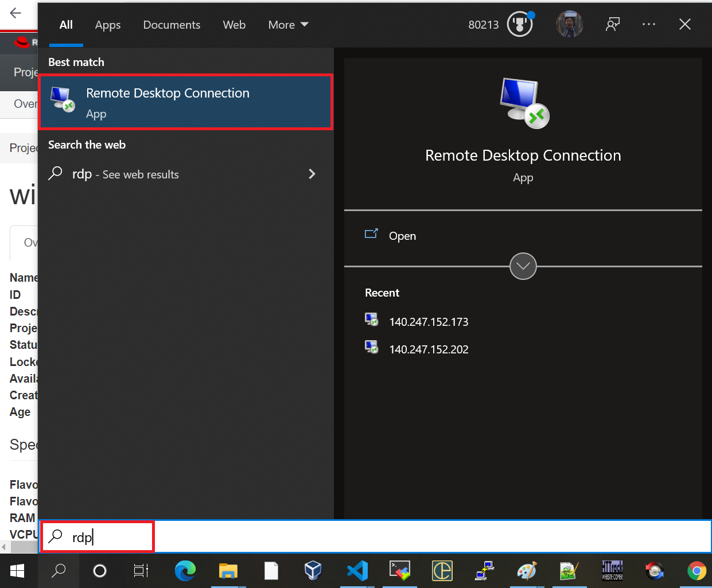The image size is (712, 588).
Task: Open recent connection 140.247.152.202
Action: tap(429, 349)
